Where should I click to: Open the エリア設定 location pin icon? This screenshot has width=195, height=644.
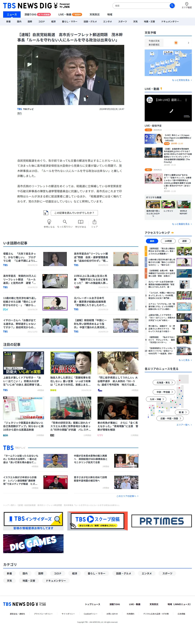click(x=187, y=4)
